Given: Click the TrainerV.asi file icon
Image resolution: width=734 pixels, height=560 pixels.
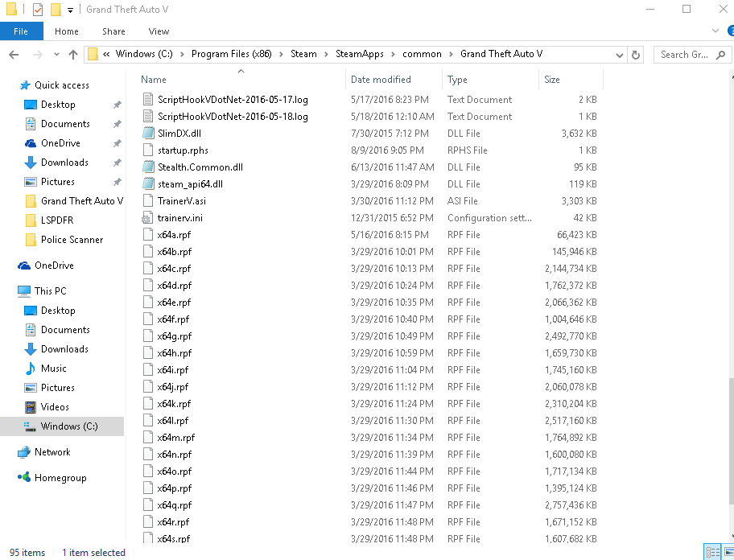Looking at the screenshot, I should point(148,200).
